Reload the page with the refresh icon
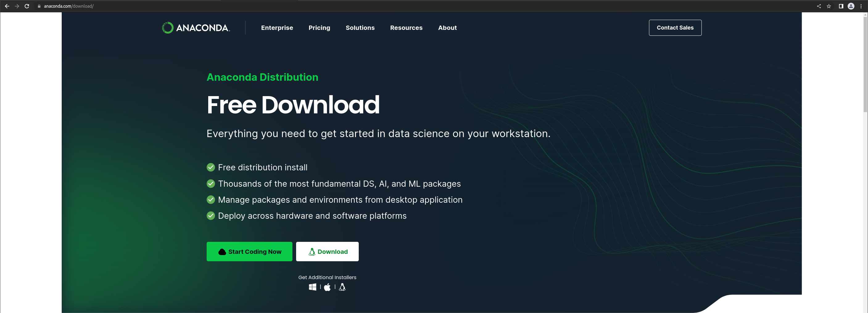The width and height of the screenshot is (868, 313). pyautogui.click(x=27, y=6)
